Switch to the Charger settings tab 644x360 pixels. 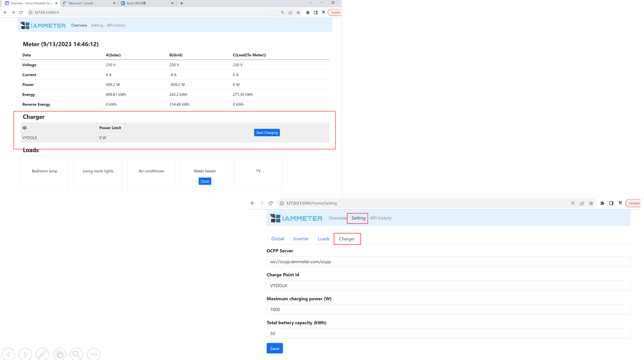click(x=347, y=239)
